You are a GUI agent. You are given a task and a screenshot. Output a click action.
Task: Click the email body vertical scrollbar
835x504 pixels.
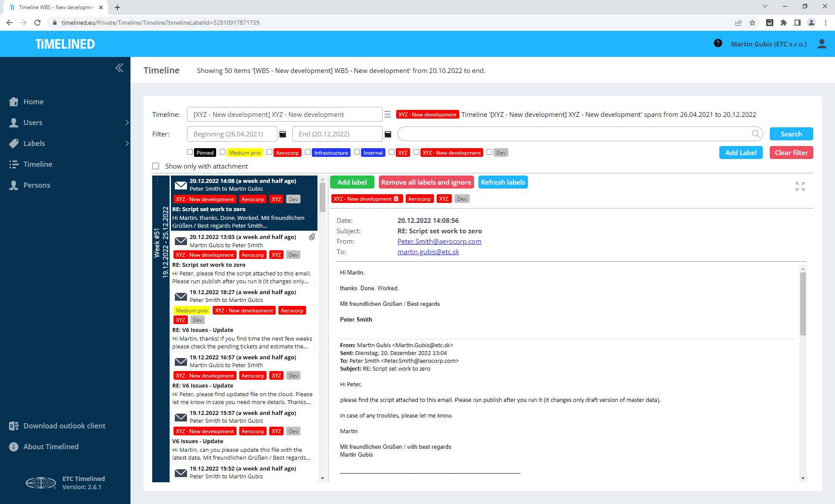click(803, 304)
